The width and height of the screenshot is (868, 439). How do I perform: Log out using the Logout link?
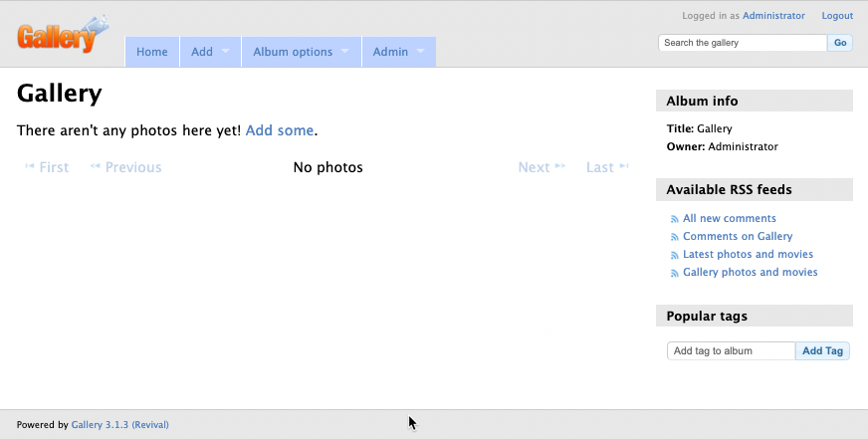click(x=837, y=16)
